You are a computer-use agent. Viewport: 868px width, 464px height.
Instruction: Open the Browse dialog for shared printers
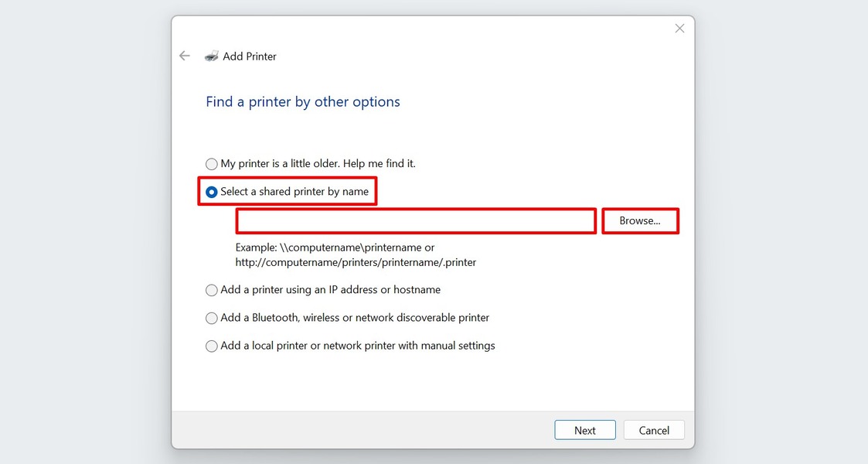(640, 220)
